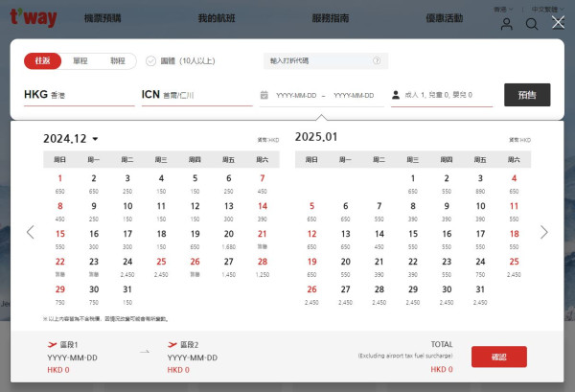Open the 中文繁體 language dropdown

coord(548,10)
